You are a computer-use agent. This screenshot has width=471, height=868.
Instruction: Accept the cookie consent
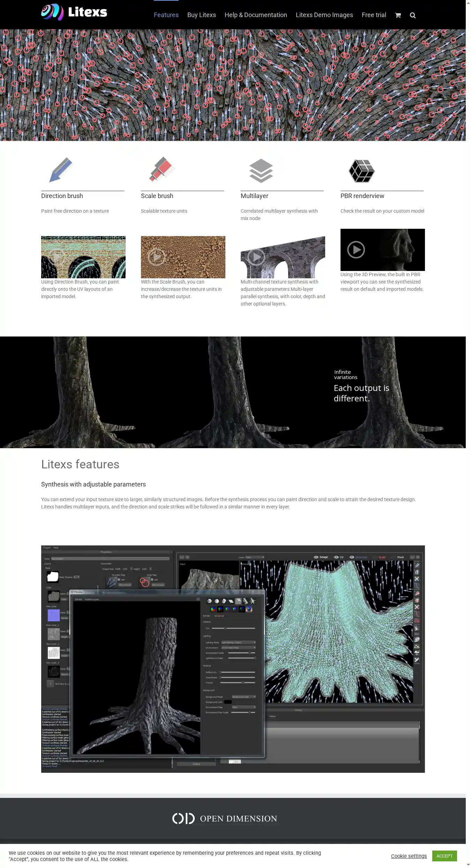(444, 856)
